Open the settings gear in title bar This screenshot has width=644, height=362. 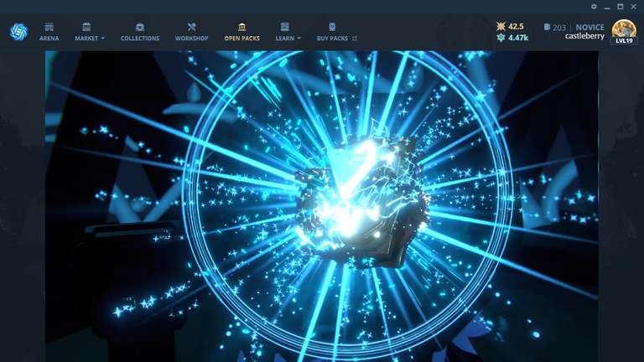[594, 7]
